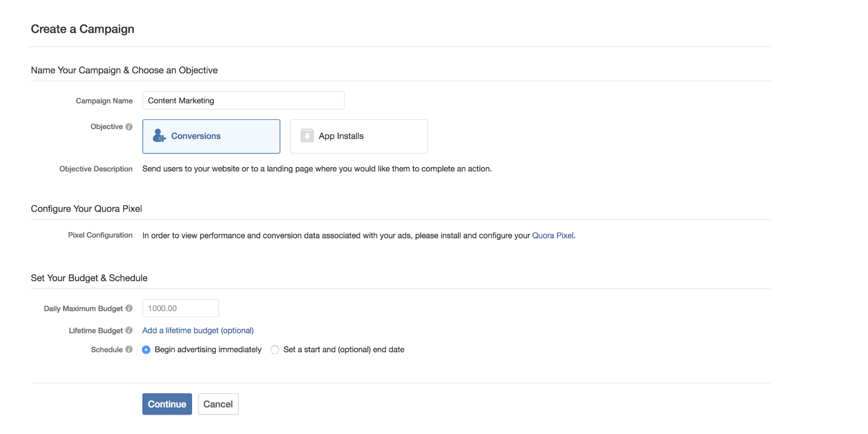Choose the Set a start and end date radio button

pyautogui.click(x=275, y=350)
